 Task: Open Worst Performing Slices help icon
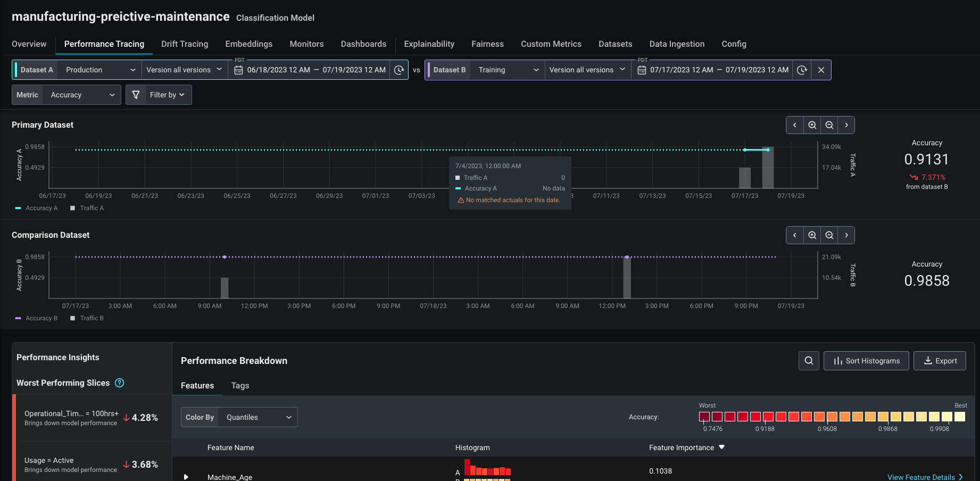120,383
